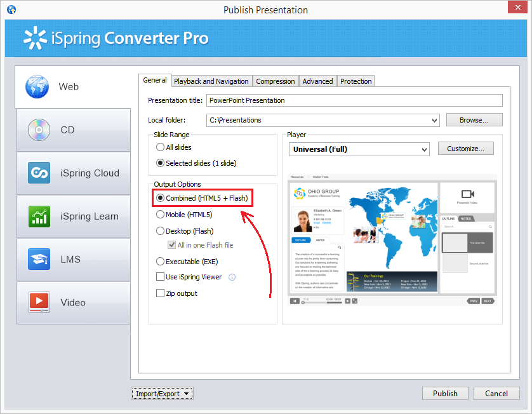
Task: Click the second slide thumbnail in preview outline
Action: click(x=455, y=264)
